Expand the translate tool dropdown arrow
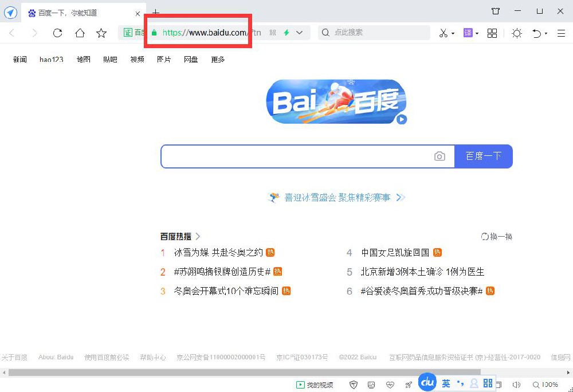573x392 pixels. 476,33
